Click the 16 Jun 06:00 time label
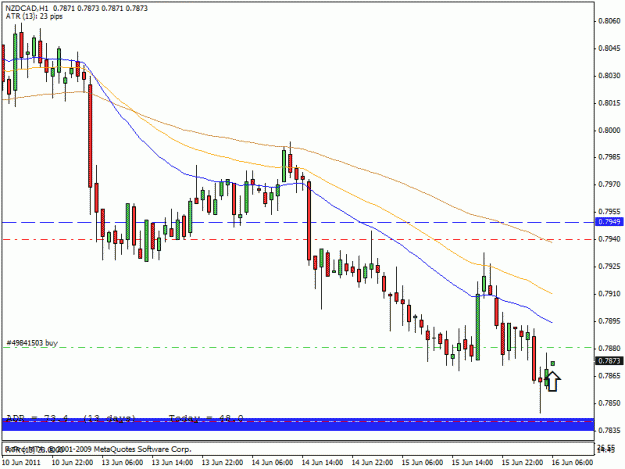This screenshot has height=469, width=625. coord(572,462)
